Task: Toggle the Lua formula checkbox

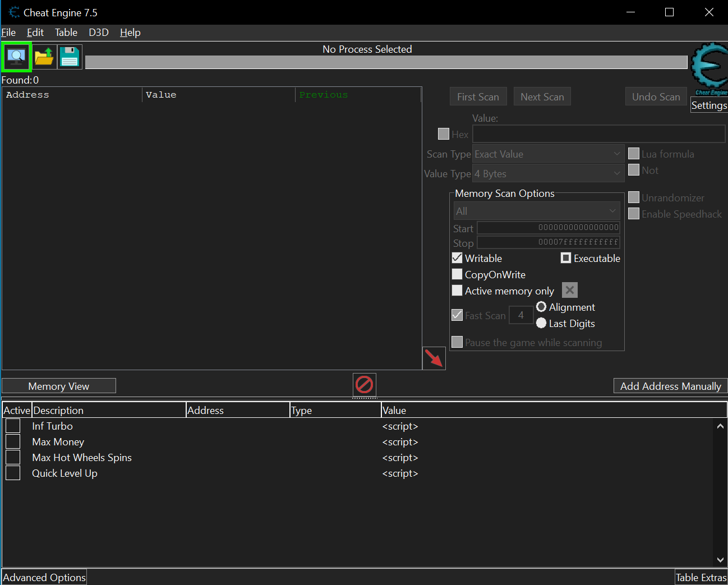Action: point(634,153)
